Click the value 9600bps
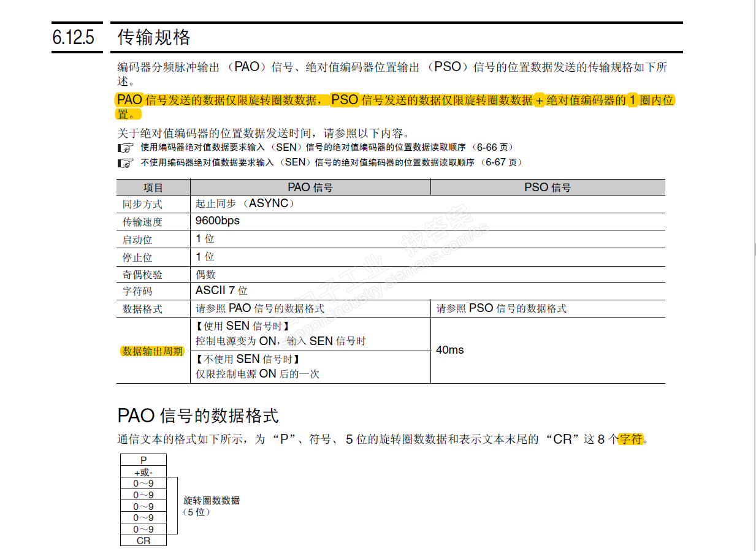 pos(218,221)
